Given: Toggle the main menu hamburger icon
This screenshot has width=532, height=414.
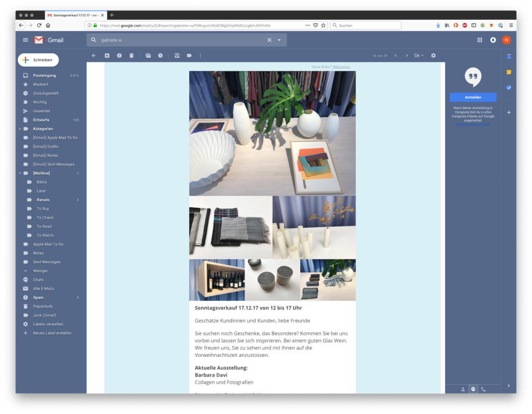Looking at the screenshot, I should (25, 40).
